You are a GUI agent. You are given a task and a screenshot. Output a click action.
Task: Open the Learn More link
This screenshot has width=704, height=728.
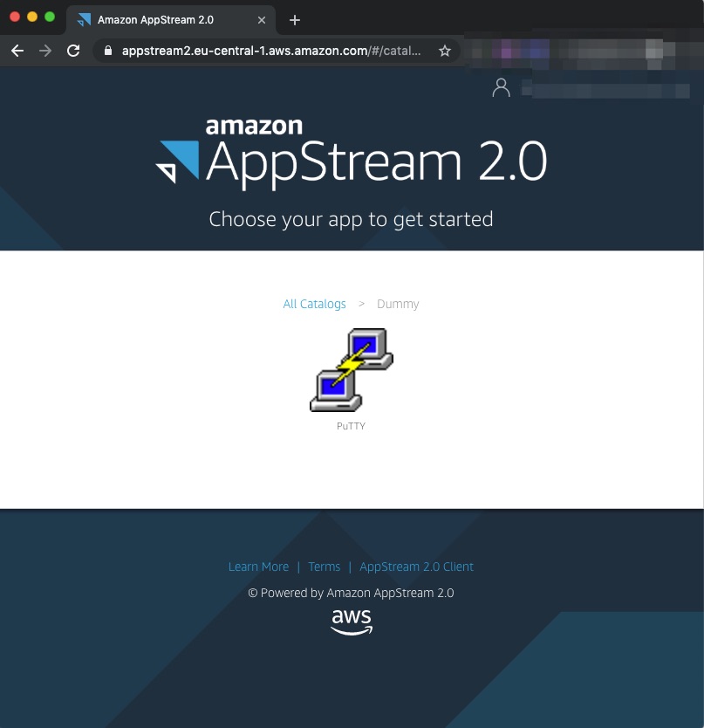click(258, 567)
